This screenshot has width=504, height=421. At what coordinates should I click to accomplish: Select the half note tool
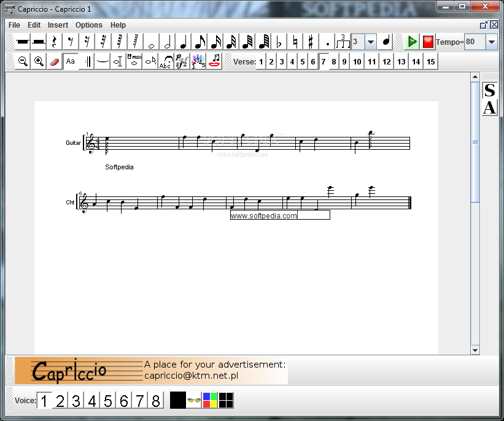click(167, 42)
